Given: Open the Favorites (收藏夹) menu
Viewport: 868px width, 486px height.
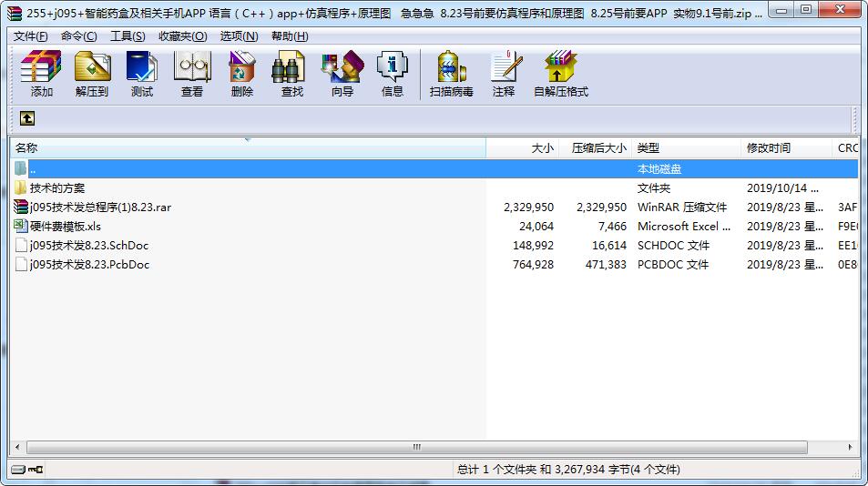Looking at the screenshot, I should click(x=183, y=35).
